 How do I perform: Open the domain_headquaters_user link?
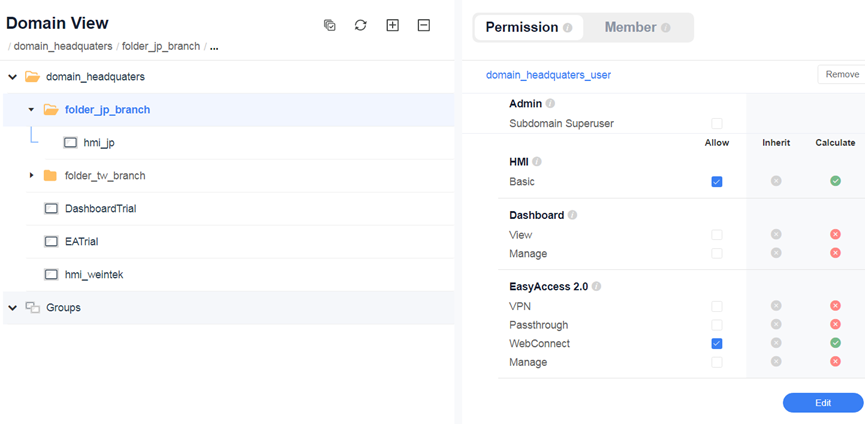(x=548, y=75)
